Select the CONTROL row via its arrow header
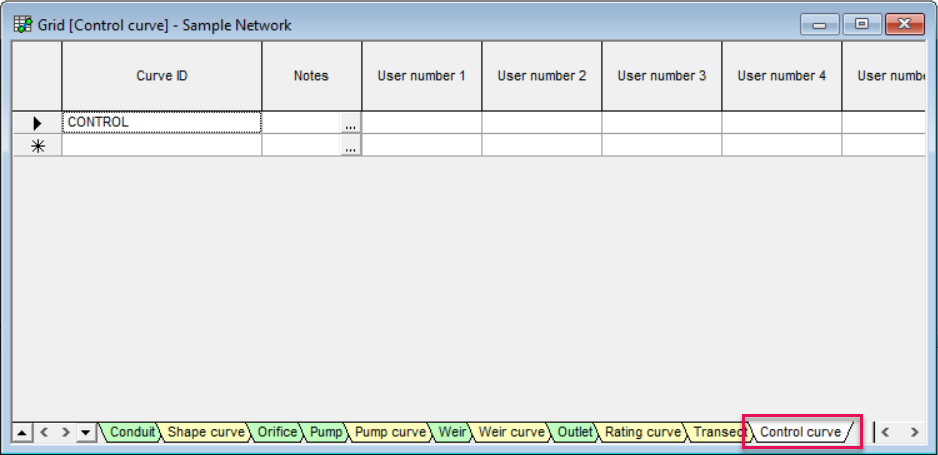The image size is (938, 455). point(37,123)
